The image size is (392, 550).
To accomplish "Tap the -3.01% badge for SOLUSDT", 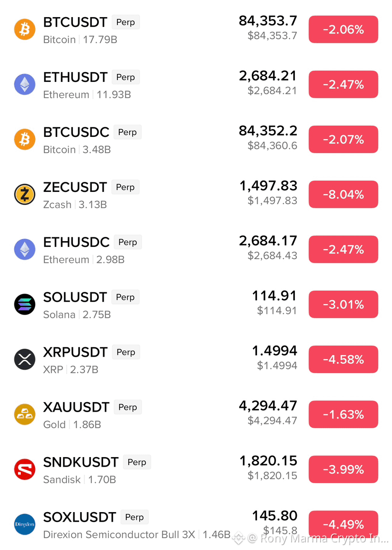I will click(x=343, y=305).
